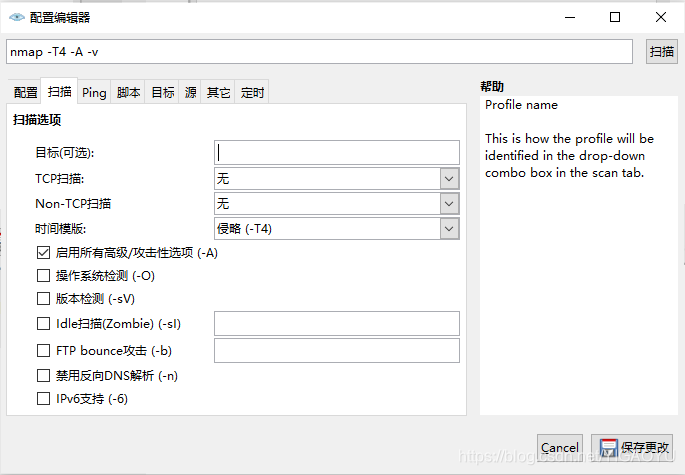Click the 扫描 button next to command field
This screenshot has width=685, height=475.
click(661, 52)
